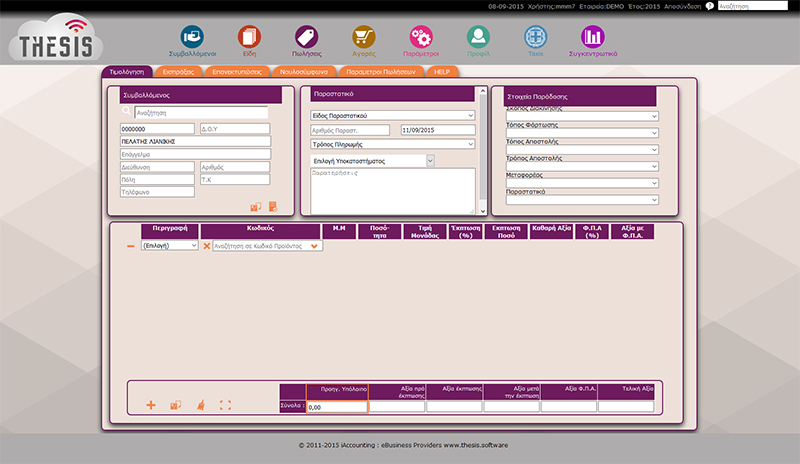This screenshot has width=800, height=464.
Task: Add a new line with the plus icon
Action: click(151, 405)
